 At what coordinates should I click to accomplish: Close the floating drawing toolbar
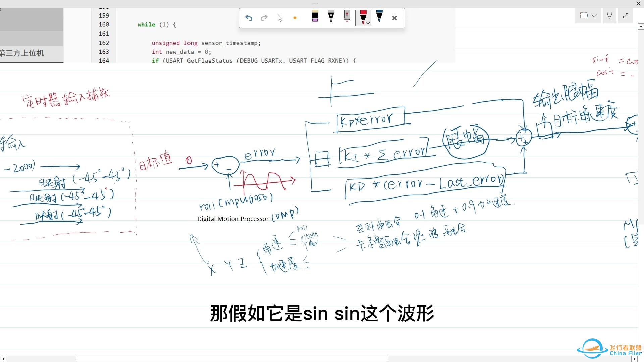tap(395, 18)
